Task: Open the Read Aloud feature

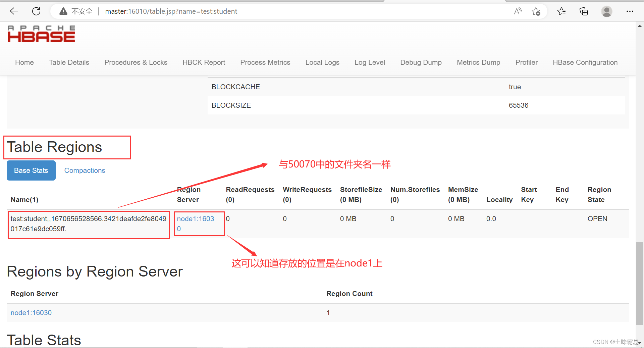Action: point(518,11)
